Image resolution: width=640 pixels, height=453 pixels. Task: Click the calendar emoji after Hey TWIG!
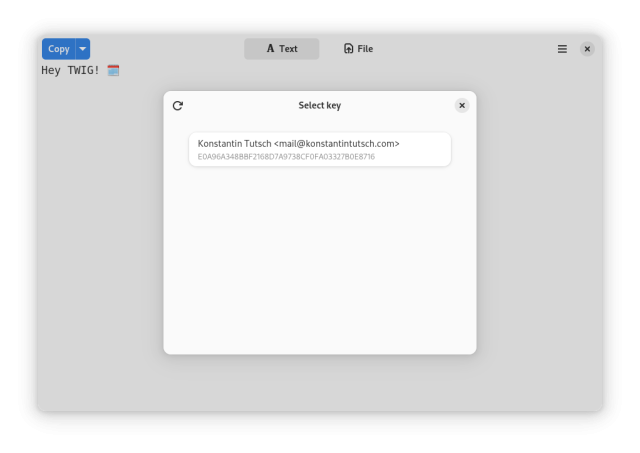tap(113, 71)
